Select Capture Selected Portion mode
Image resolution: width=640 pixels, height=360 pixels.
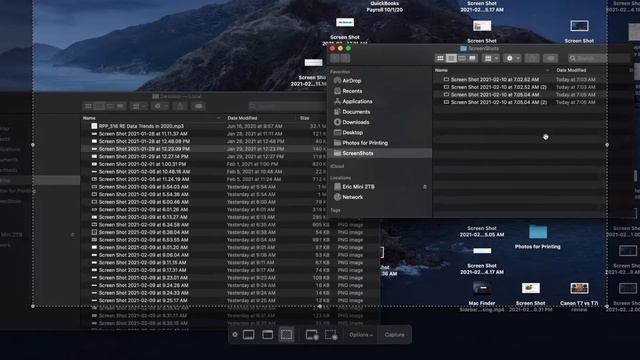click(x=287, y=335)
